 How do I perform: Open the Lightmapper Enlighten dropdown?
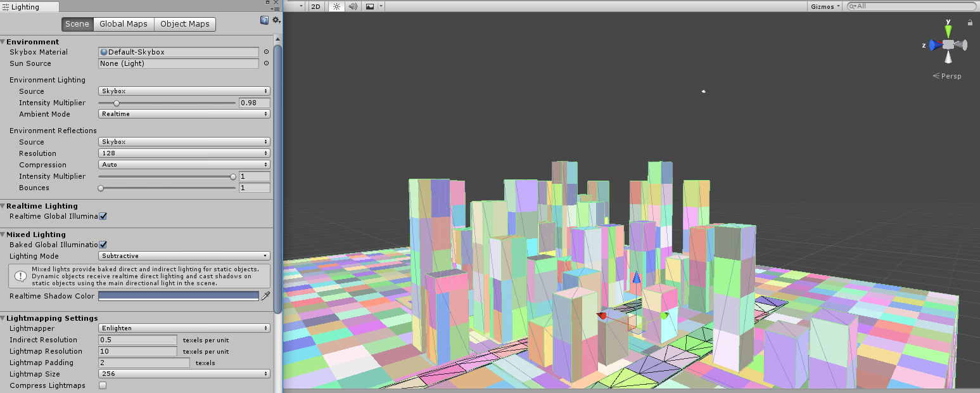184,328
